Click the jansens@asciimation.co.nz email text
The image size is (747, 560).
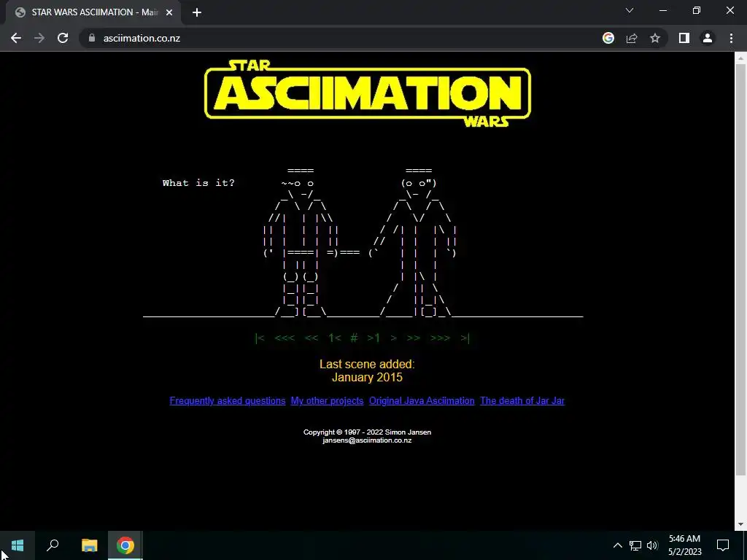pos(368,440)
